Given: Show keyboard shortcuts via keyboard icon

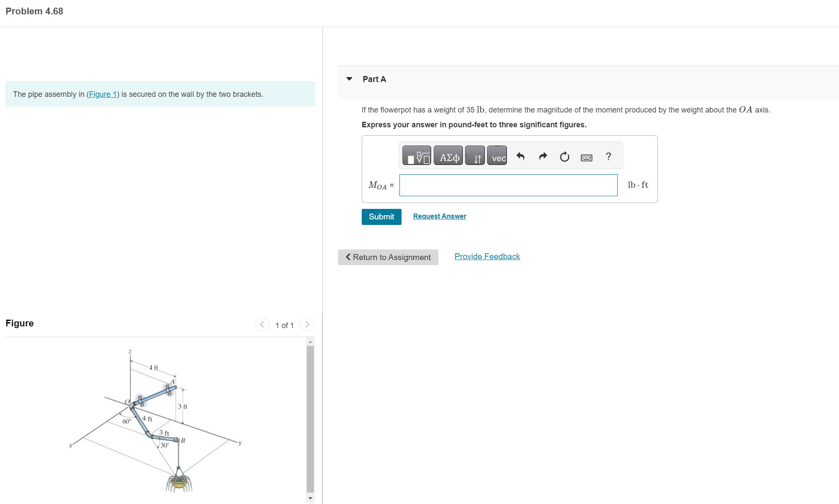Looking at the screenshot, I should click(586, 157).
